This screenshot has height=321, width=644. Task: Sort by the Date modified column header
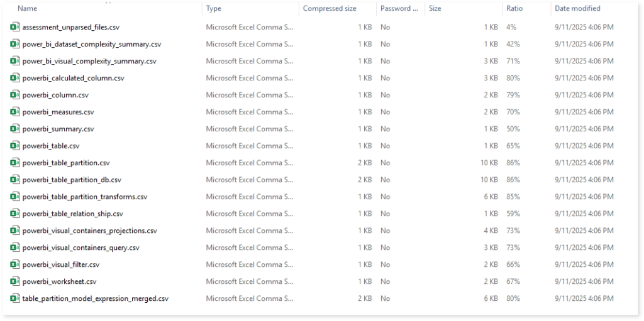577,8
